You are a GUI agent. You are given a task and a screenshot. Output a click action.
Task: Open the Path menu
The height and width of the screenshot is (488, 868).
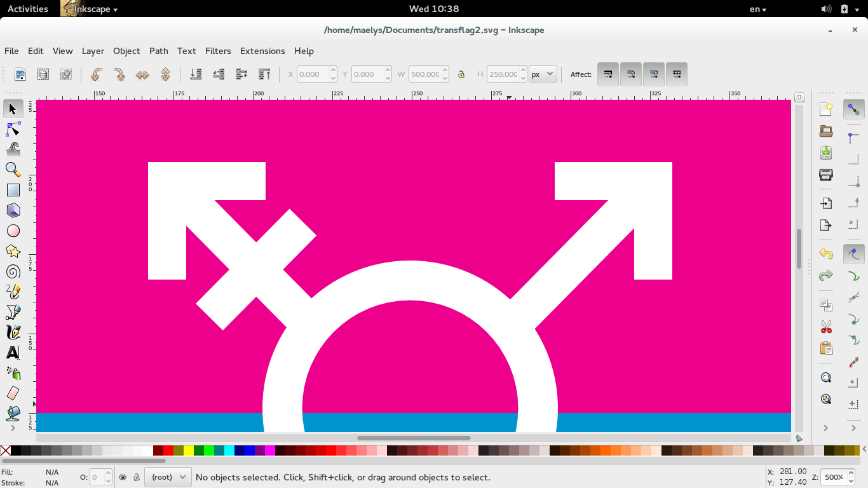(159, 51)
